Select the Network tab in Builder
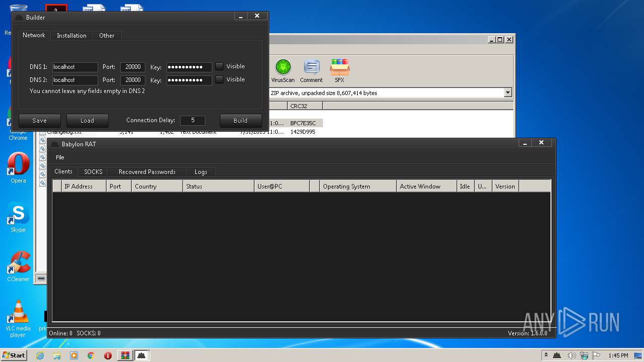Image resolution: width=644 pixels, height=362 pixels. click(34, 35)
